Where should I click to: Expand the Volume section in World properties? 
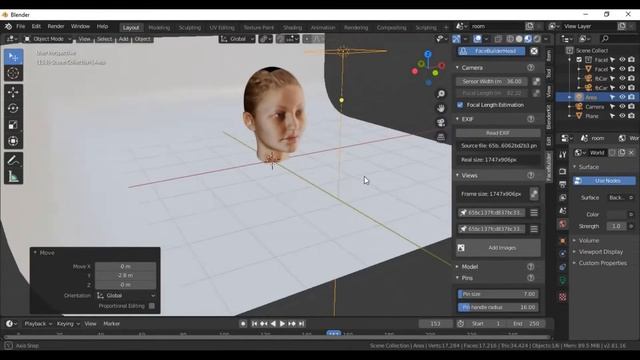[589, 241]
